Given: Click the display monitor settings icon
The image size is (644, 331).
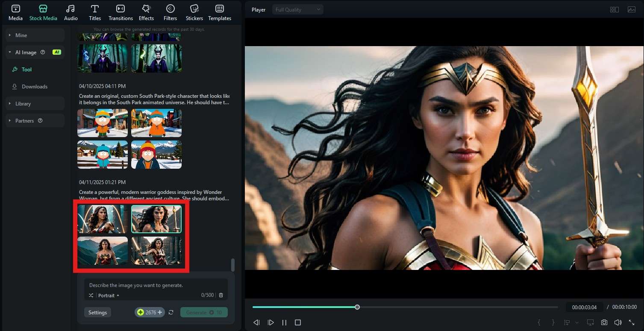Looking at the screenshot, I should coord(591,322).
